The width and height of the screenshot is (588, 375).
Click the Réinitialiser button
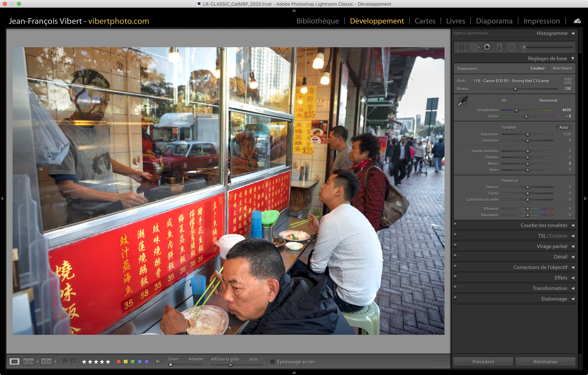545,362
